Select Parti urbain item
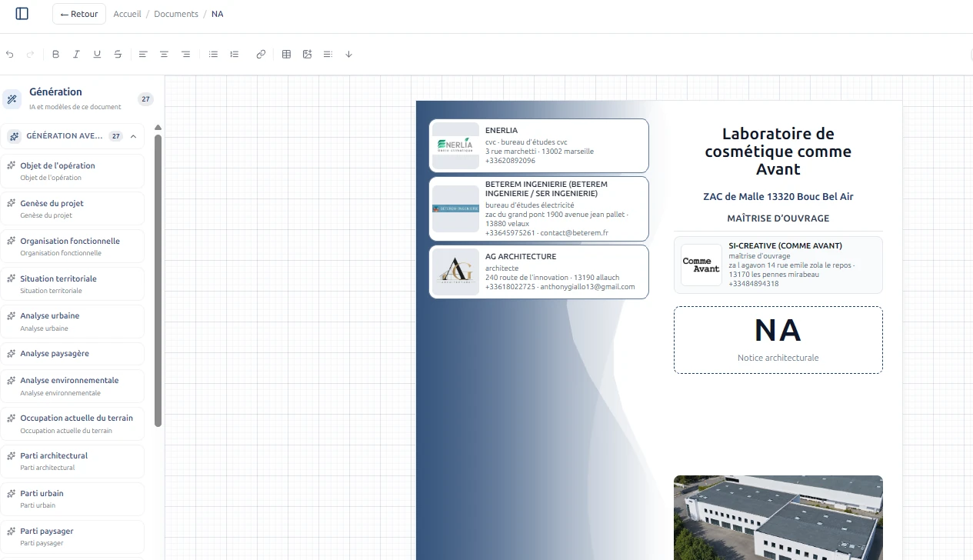The width and height of the screenshot is (973, 560). (x=72, y=499)
